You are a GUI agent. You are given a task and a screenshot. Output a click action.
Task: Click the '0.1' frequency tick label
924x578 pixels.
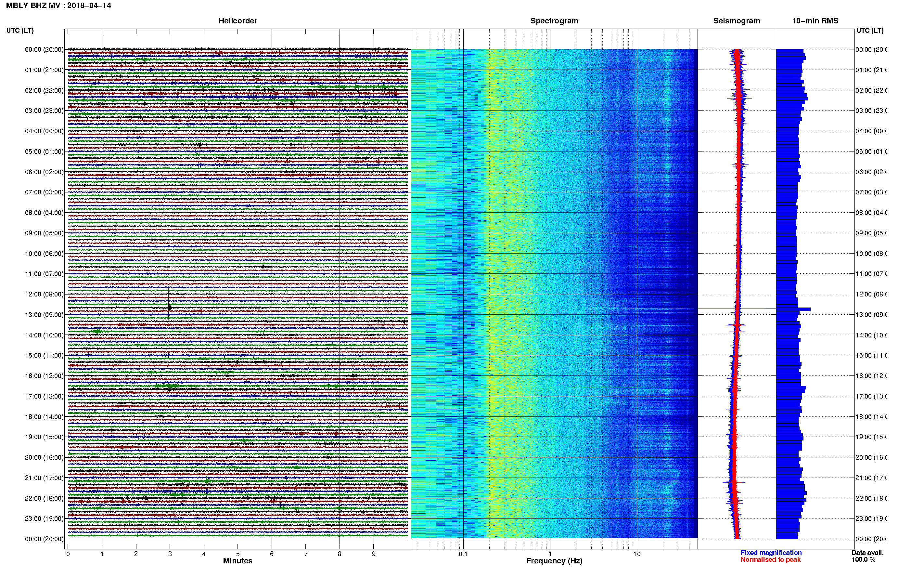click(x=463, y=554)
